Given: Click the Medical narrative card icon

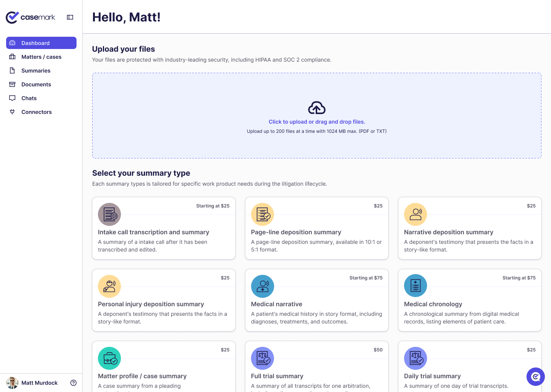Looking at the screenshot, I should (x=262, y=286).
